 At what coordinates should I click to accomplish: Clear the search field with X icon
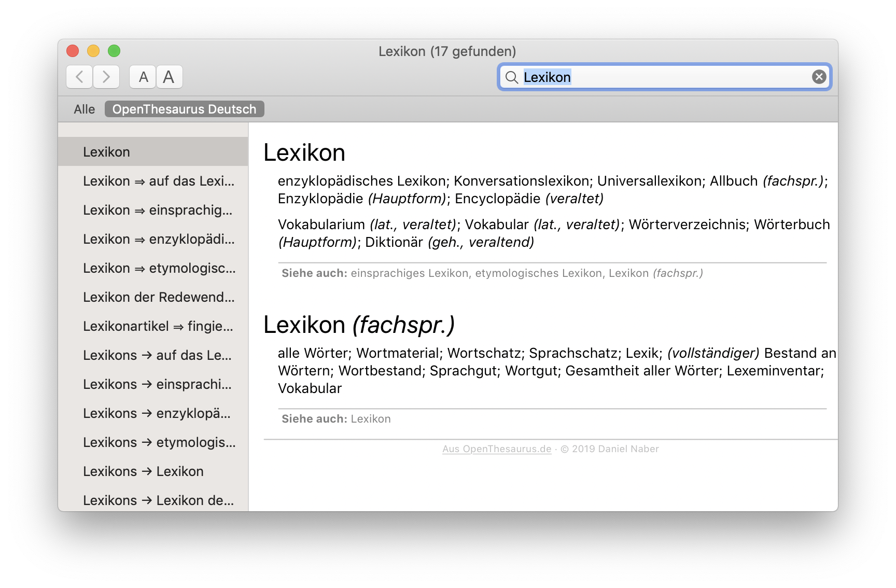(819, 77)
